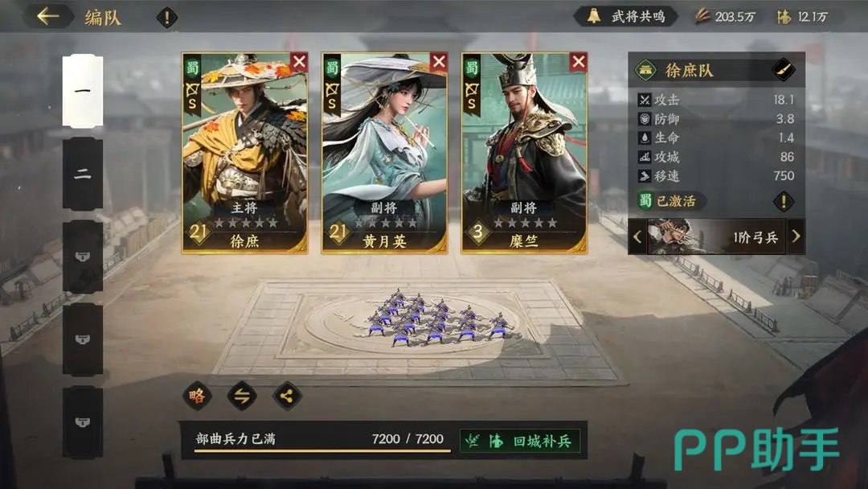Open the 武将共鸣 bell button
This screenshot has width=868, height=489.
click(626, 17)
